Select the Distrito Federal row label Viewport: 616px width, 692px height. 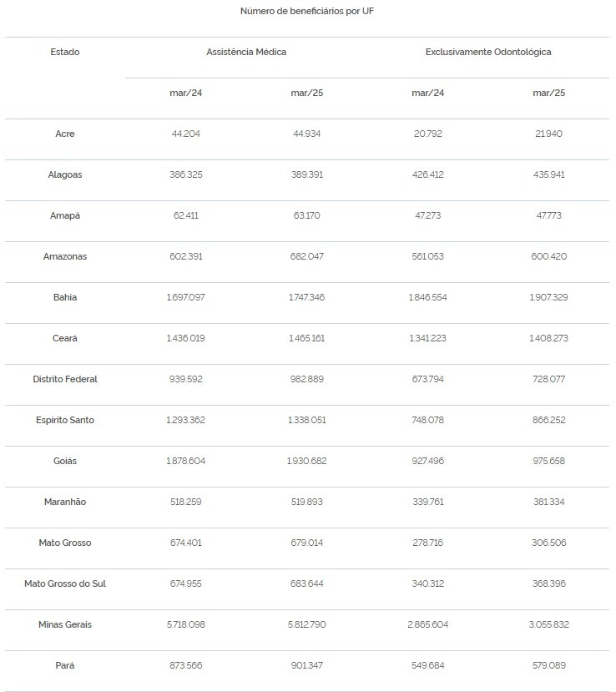(x=65, y=379)
